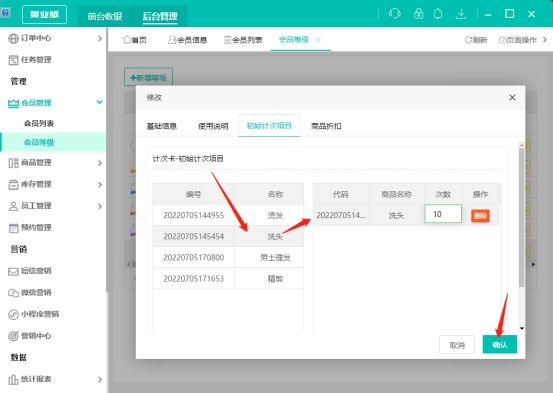Click the 取消 button

(x=457, y=345)
